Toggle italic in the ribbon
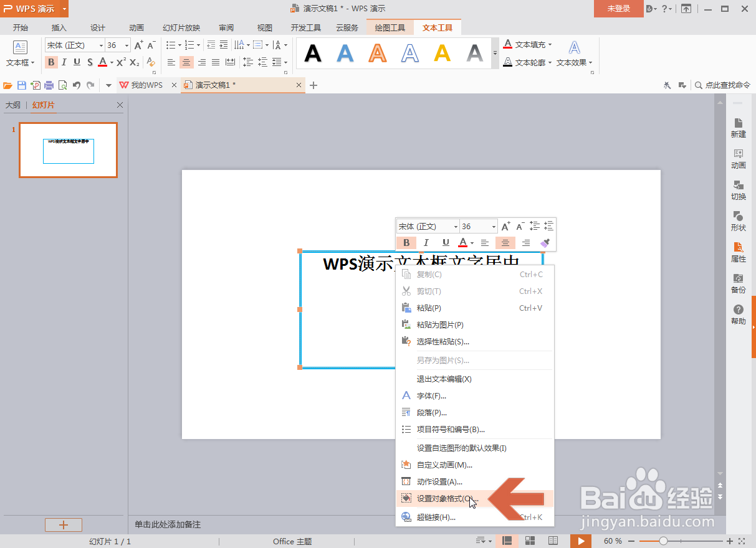The image size is (756, 548). point(64,62)
